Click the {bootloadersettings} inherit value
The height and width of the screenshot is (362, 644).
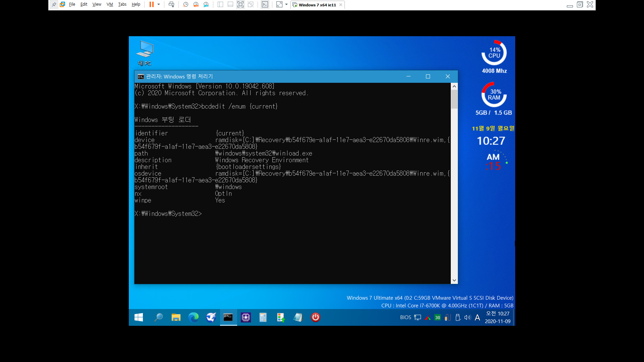[248, 167]
